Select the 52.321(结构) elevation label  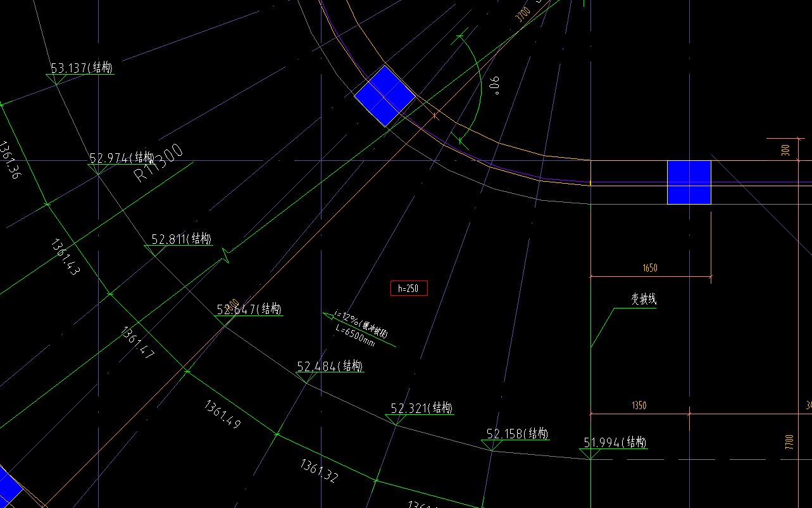pyautogui.click(x=422, y=408)
